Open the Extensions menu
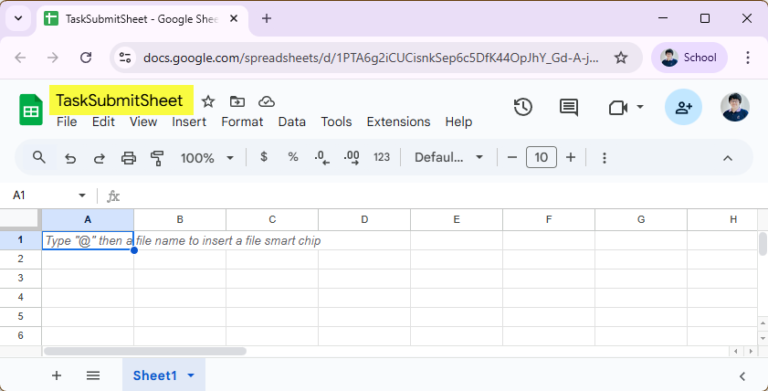Image resolution: width=768 pixels, height=391 pixels. 399,122
